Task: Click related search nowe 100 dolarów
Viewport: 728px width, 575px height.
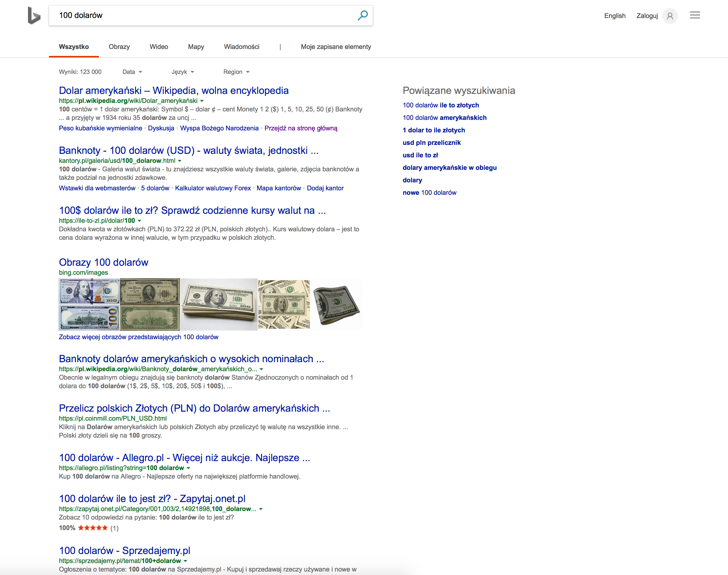Action: click(x=429, y=193)
